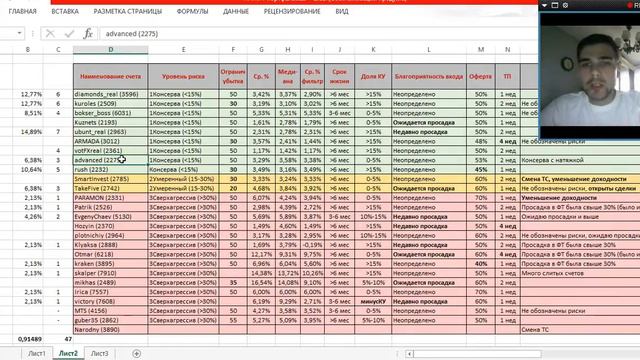Image resolution: width=640 pixels, height=360 pixels.
Task: Select cell Otmar (6218)
Action: (x=111, y=254)
